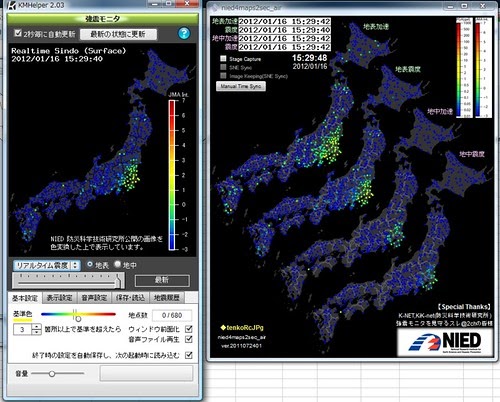This screenshot has width=500, height=402.
Task: Click the KMHelper title bar app icon
Action: coord(12,5)
